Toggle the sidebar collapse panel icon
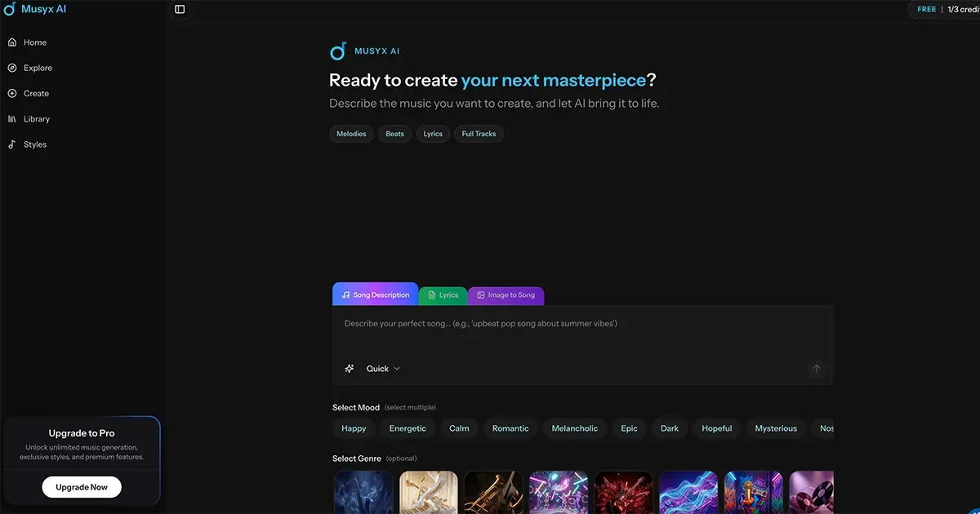Screen dimensions: 980x514 click(180, 10)
